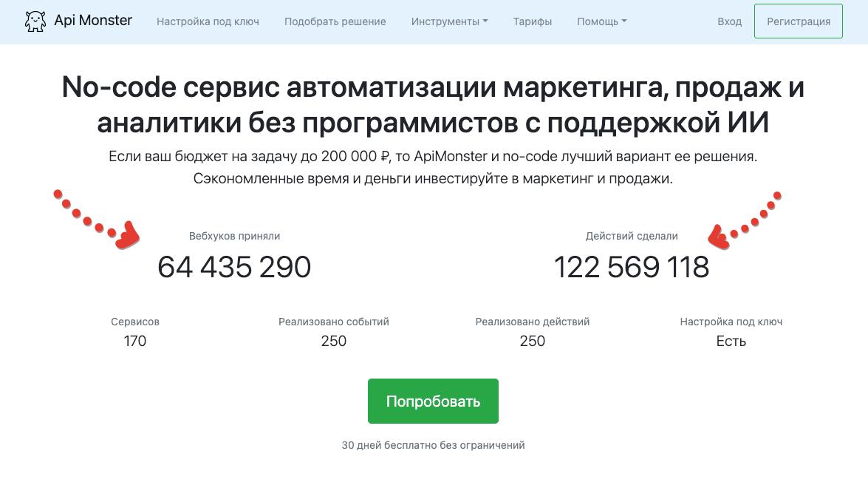
Task: Click the Сервисов value 170
Action: point(135,341)
